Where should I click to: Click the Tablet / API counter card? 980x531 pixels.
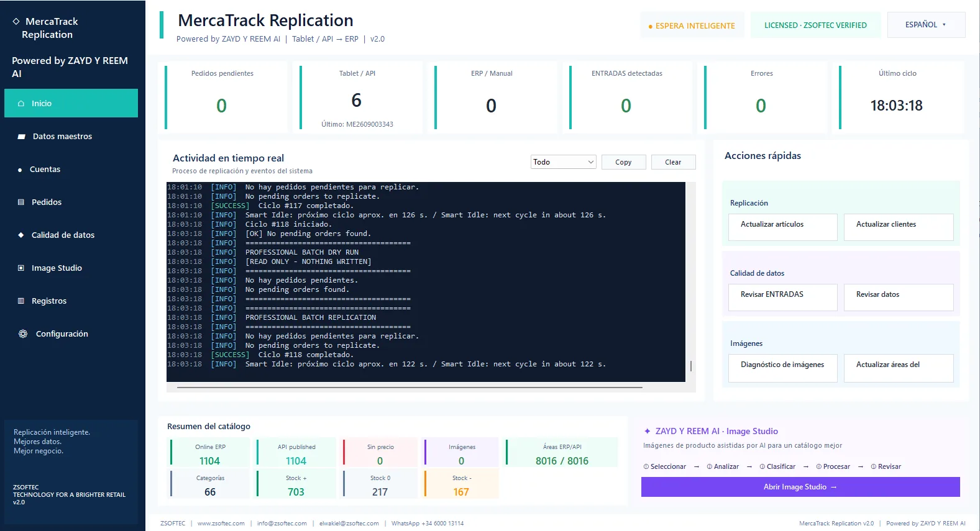click(x=357, y=98)
